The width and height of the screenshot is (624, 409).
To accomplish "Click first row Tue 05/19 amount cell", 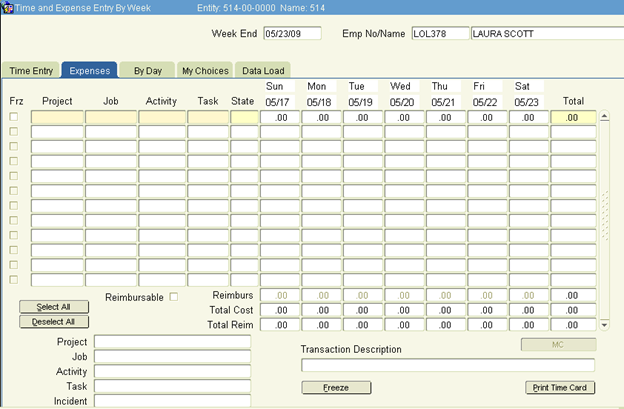I will coord(363,117).
